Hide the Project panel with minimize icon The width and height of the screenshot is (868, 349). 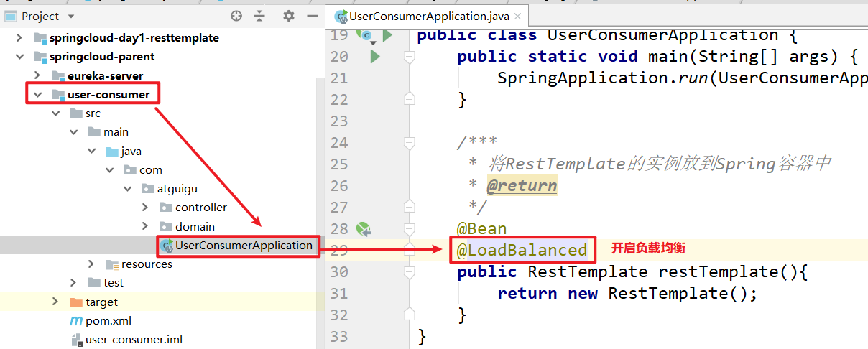(x=312, y=16)
